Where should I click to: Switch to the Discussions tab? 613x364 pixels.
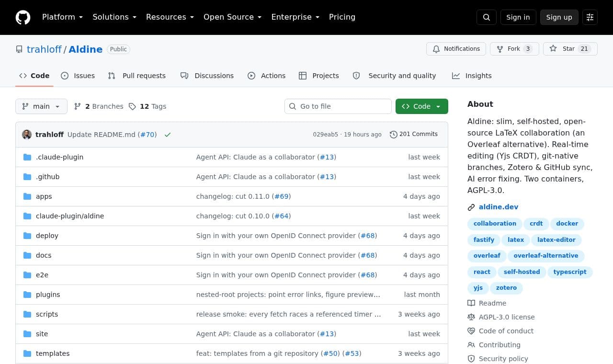click(207, 76)
